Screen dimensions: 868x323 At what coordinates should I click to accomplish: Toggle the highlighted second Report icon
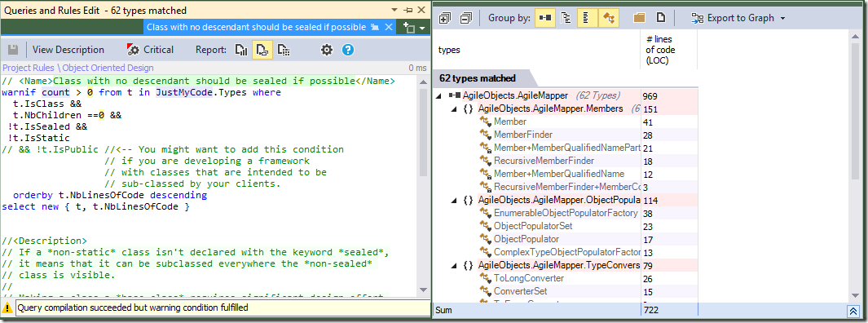262,50
